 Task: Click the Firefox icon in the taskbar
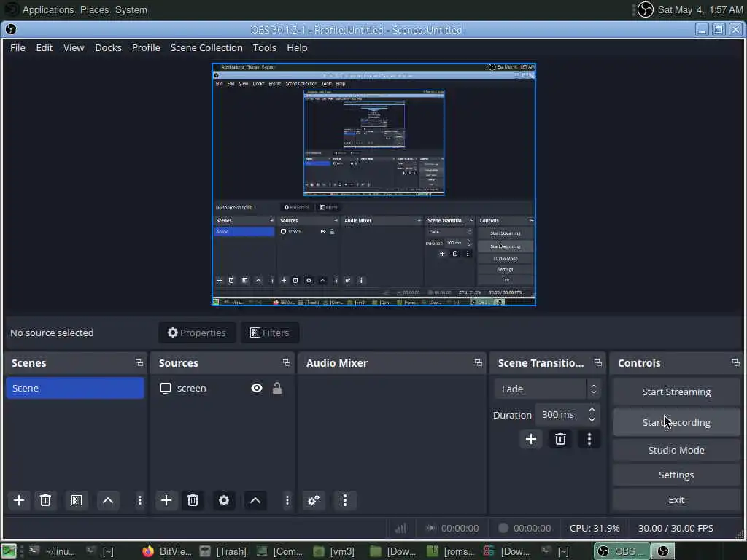(147, 551)
